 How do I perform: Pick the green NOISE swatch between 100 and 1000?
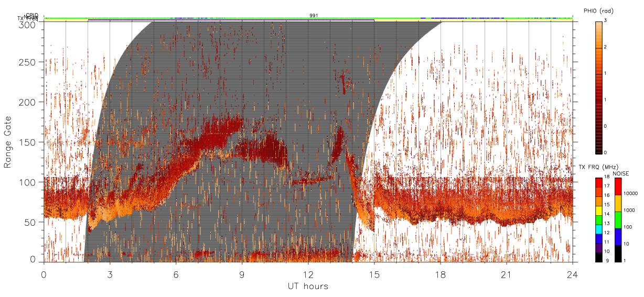coord(618,220)
